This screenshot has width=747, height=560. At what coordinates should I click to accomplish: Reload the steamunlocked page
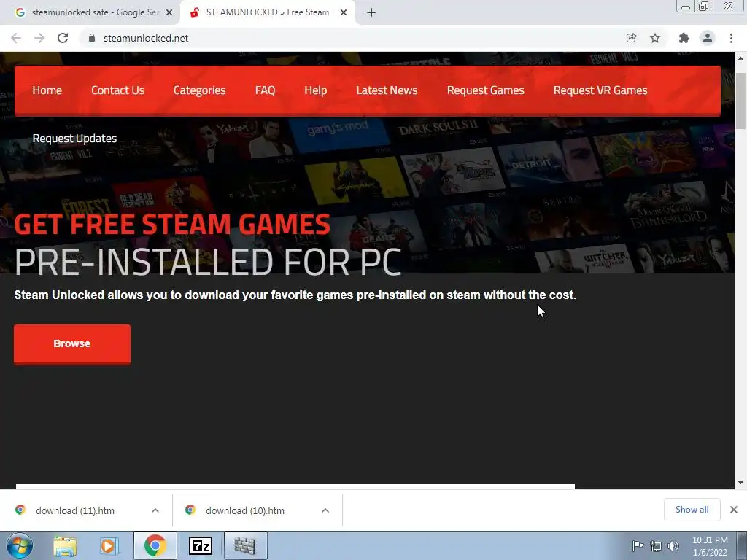[x=63, y=38]
